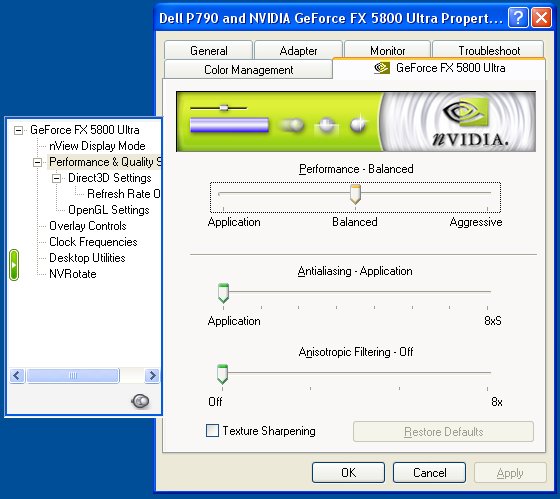Click the Cancel button

[x=429, y=473]
